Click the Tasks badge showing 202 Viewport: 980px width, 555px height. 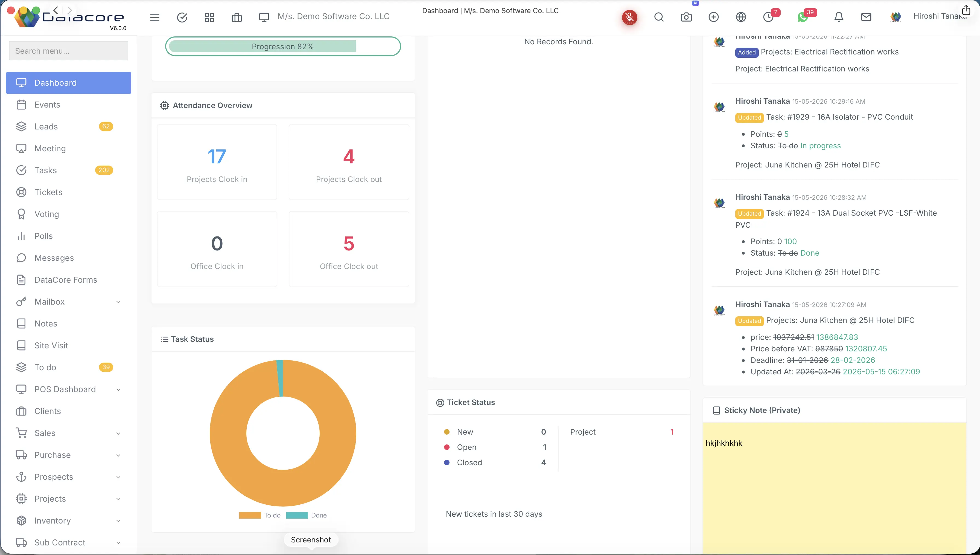pos(104,170)
